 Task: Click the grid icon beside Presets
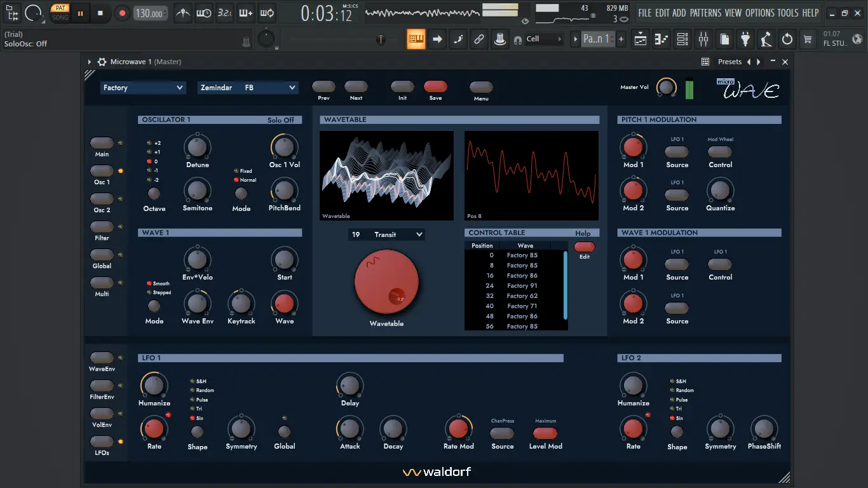(705, 62)
